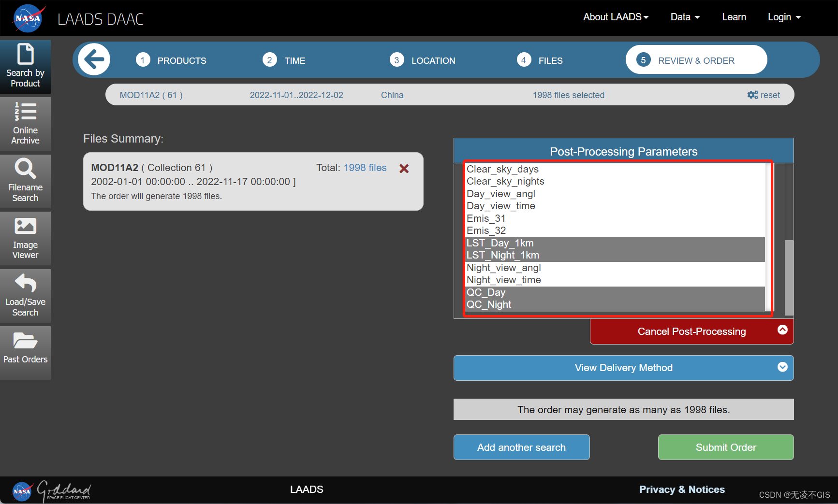Open About LAADS dropdown menu
The image size is (838, 504).
[x=616, y=17]
